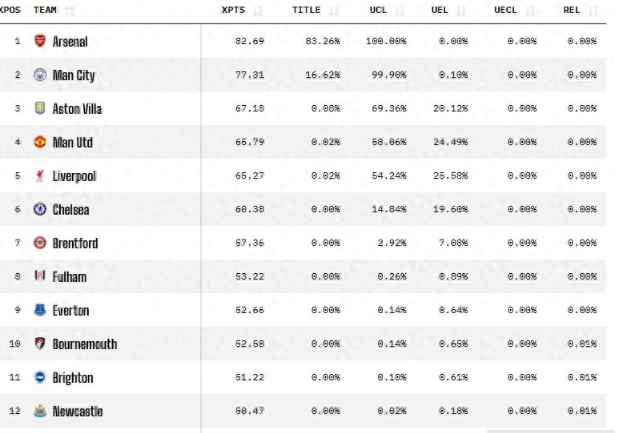Open the Bournemouth team name link
624x433 pixels.
[x=84, y=344]
